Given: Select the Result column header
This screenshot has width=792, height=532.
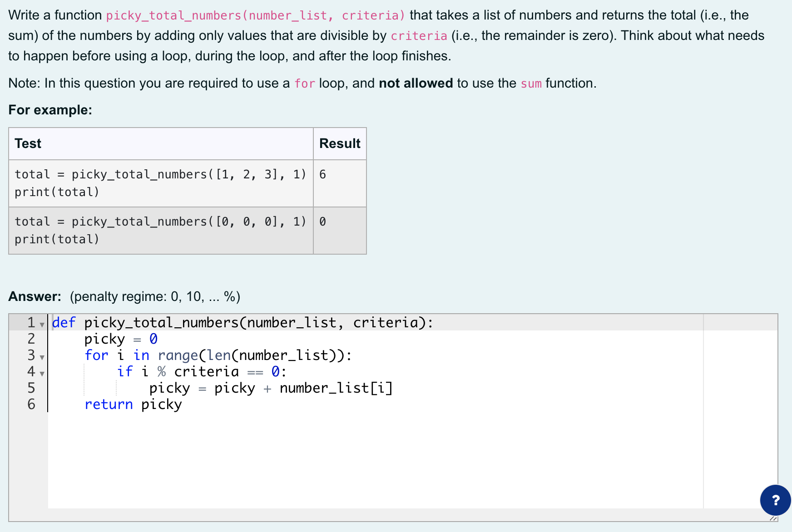Looking at the screenshot, I should pos(340,143).
